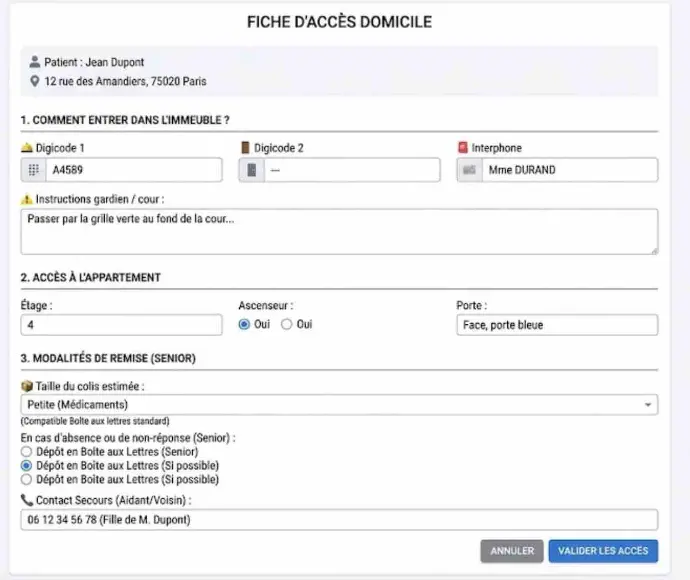Click VALIDER LES ACCÈS button
Screen dimensions: 690x580
click(603, 551)
